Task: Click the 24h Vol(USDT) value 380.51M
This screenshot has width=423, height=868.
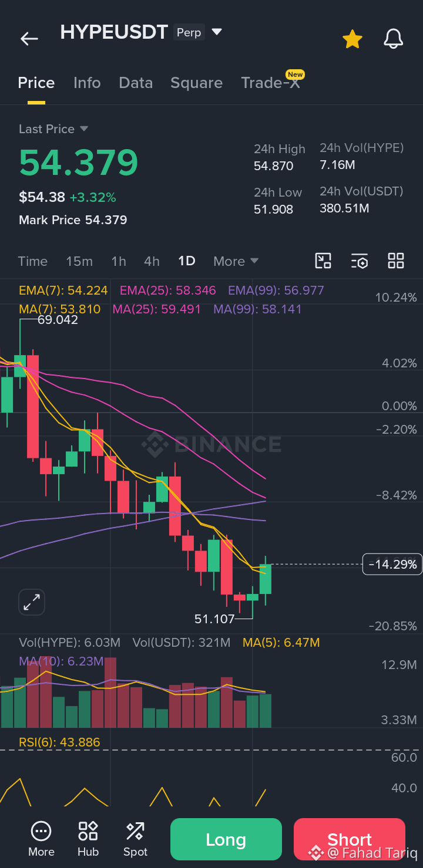Action: pos(344,208)
